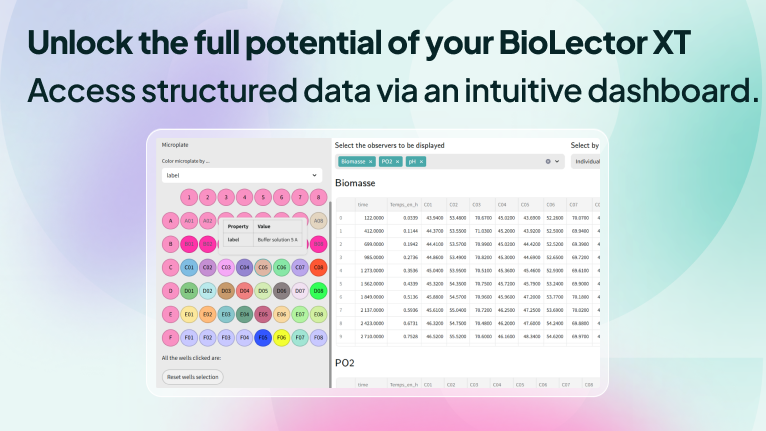Click the C01 column header in Biomasse table
The width and height of the screenshot is (766, 431).
(x=430, y=203)
